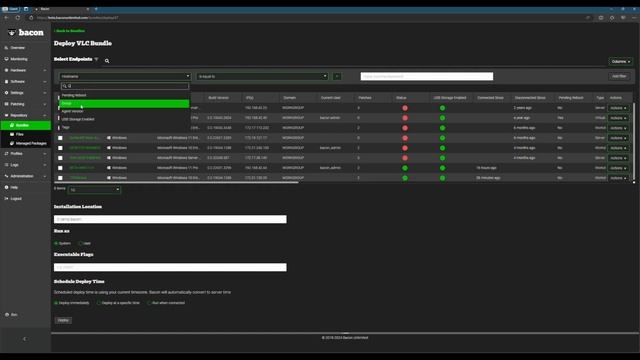The width and height of the screenshot is (640, 360).
Task: Expand the Patching sidebar section
Action: (25, 104)
